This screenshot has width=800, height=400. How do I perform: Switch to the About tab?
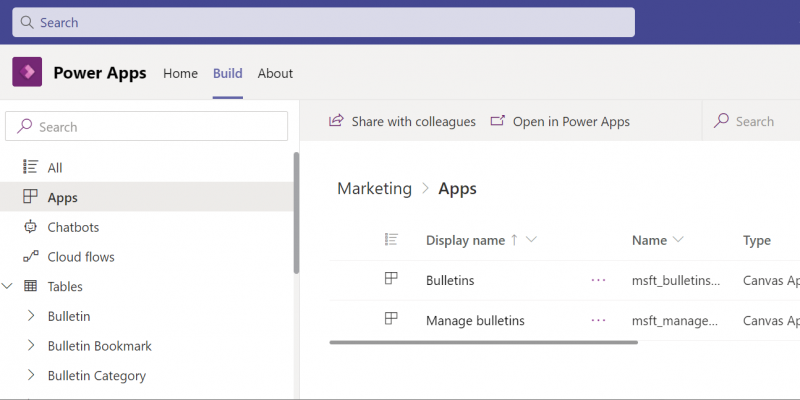click(275, 73)
